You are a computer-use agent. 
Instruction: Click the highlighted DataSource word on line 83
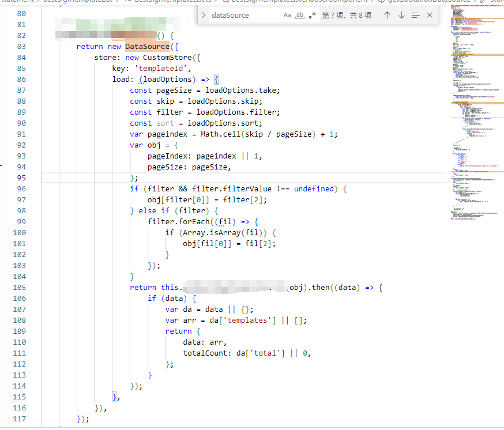tap(147, 47)
